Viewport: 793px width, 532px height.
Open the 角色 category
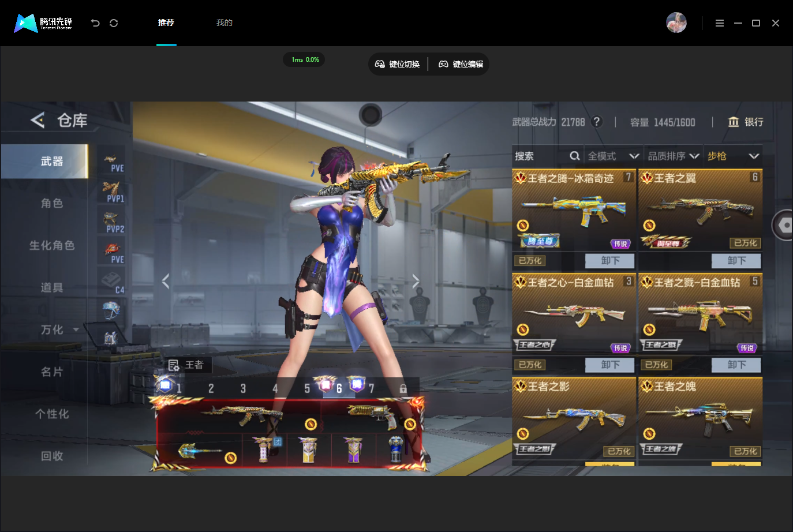tap(52, 203)
